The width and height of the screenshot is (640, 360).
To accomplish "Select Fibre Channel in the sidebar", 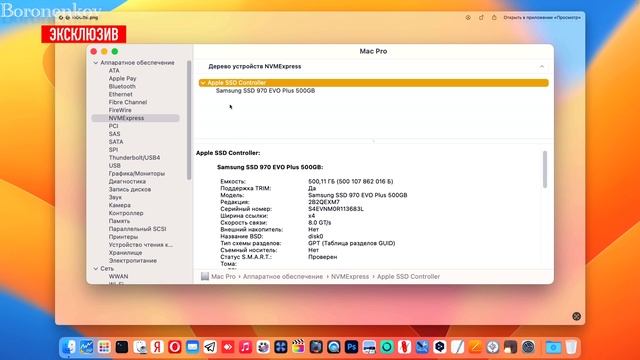I will [x=128, y=102].
